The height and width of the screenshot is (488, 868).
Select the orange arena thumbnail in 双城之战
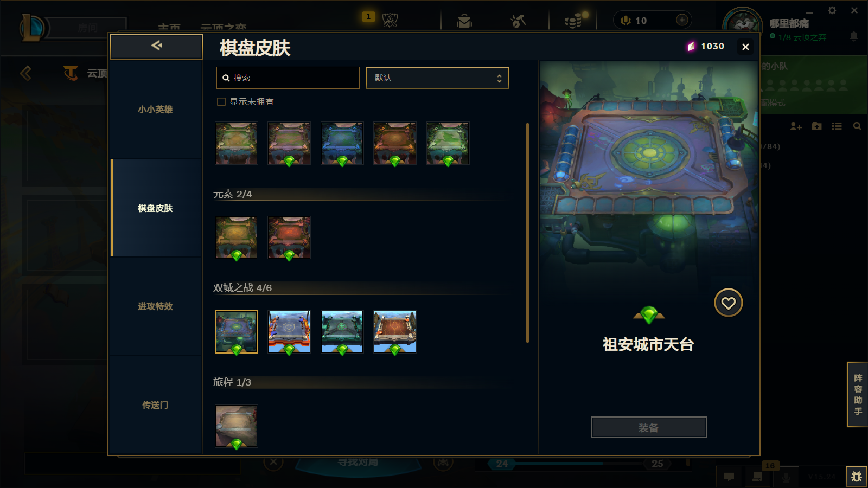tap(395, 332)
